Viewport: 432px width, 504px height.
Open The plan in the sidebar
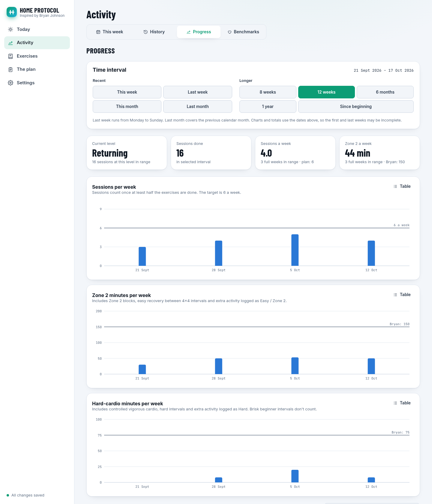37,69
